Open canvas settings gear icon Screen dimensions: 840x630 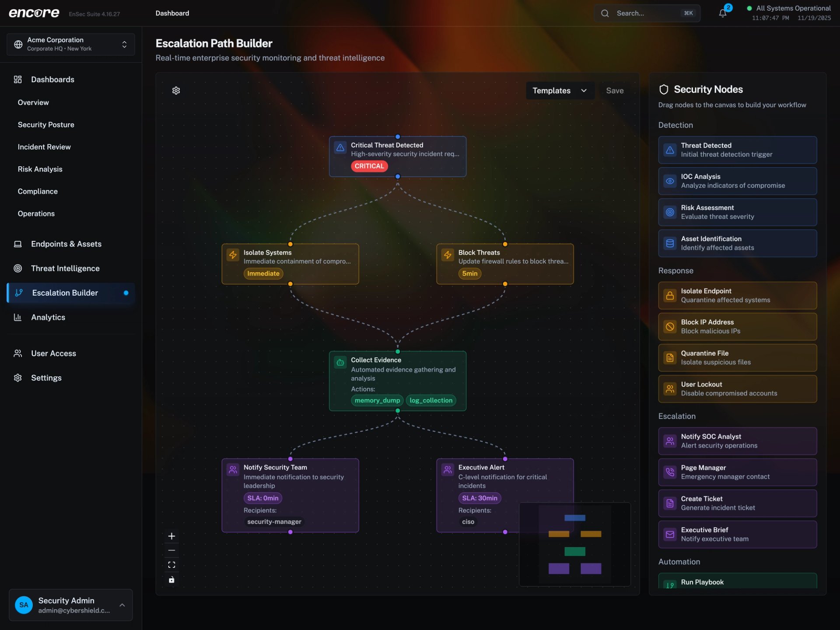pyautogui.click(x=176, y=91)
